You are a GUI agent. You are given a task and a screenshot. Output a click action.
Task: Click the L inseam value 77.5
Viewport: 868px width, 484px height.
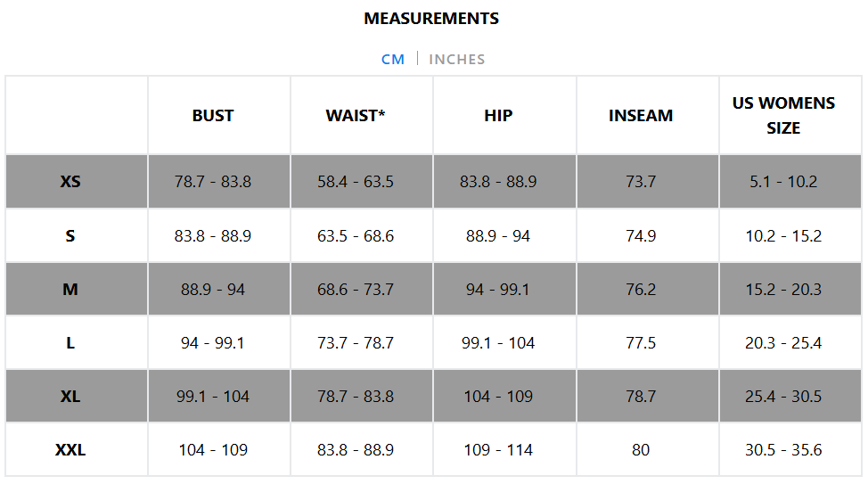[641, 343]
